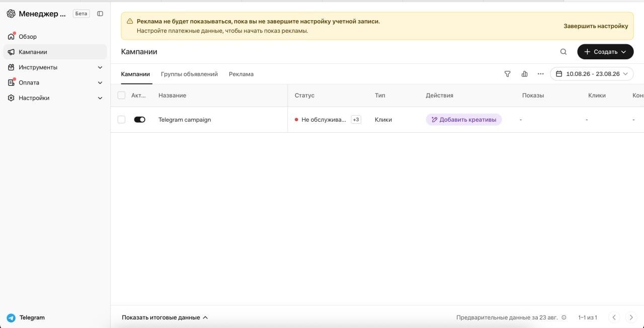Click the Менеджер ... title in sidebar
The width and height of the screenshot is (644, 328).
coord(42,14)
